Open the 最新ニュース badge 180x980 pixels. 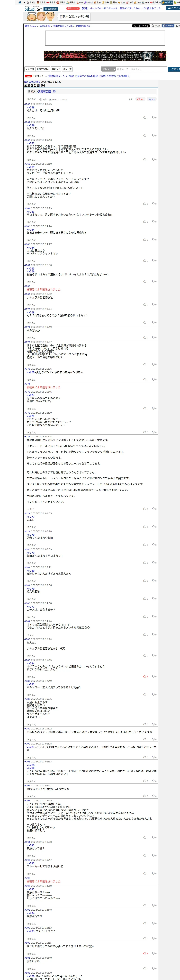point(73,8)
